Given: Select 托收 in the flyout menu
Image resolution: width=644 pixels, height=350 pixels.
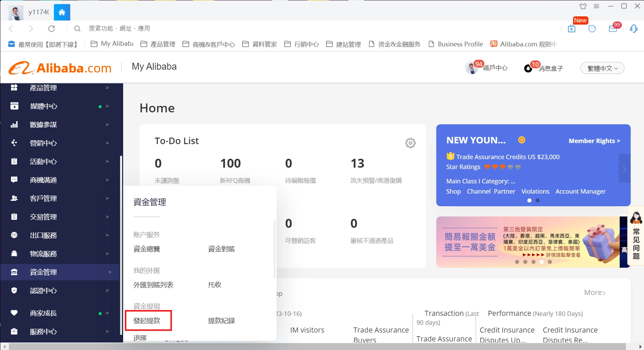Looking at the screenshot, I should (x=215, y=285).
